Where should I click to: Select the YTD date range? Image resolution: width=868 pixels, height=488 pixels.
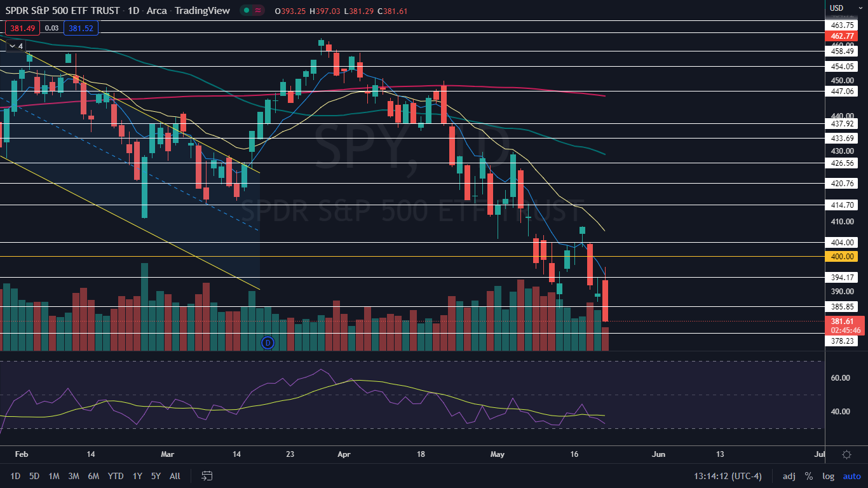[116, 476]
